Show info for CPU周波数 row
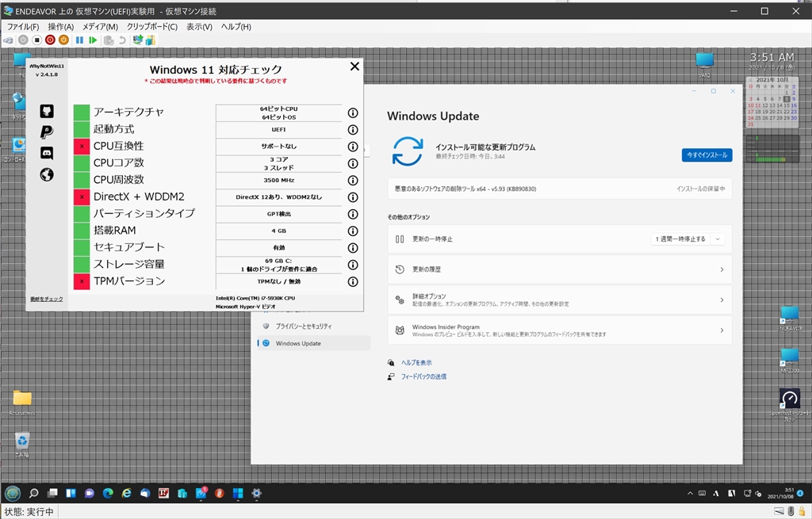 pos(353,181)
